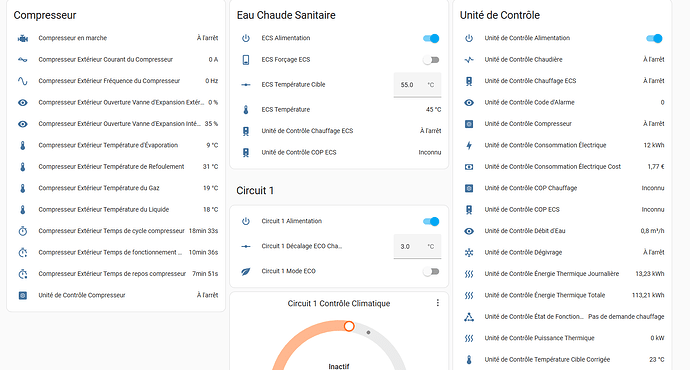
Task: Click the Circuit 1 Alimentation power icon
Action: pos(246,221)
